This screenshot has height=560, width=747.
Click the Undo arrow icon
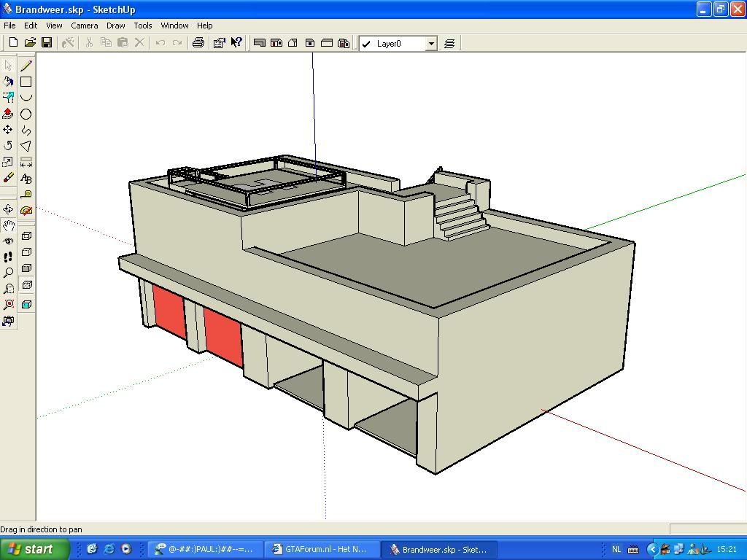[x=160, y=43]
